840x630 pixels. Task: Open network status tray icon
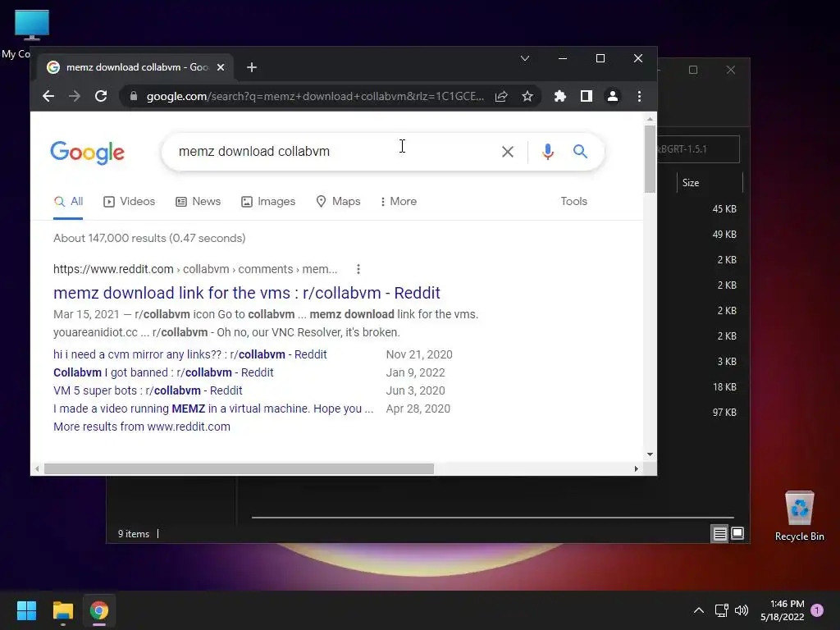(721, 610)
